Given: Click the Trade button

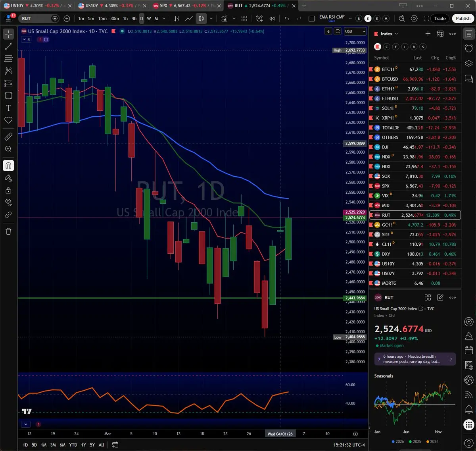Looking at the screenshot, I should (x=440, y=19).
